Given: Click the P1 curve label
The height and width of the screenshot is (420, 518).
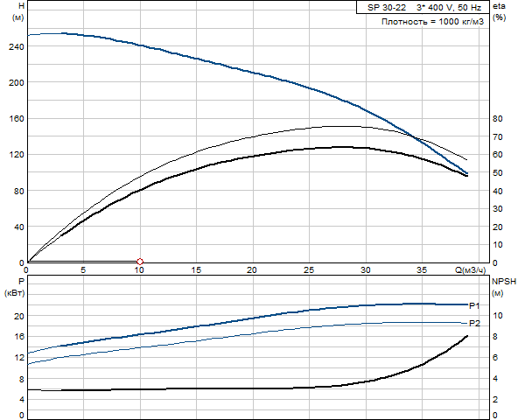Looking at the screenshot, I should click(474, 305).
